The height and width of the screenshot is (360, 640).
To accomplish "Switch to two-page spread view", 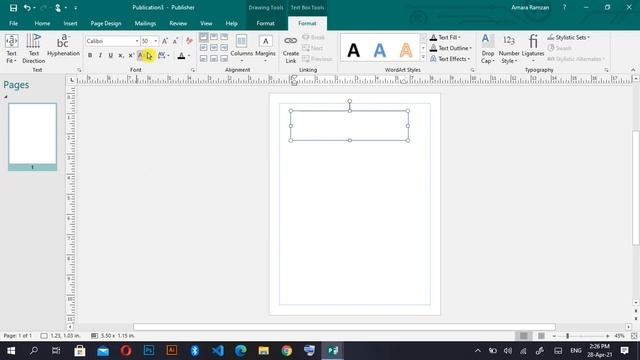I will pyautogui.click(x=541, y=336).
